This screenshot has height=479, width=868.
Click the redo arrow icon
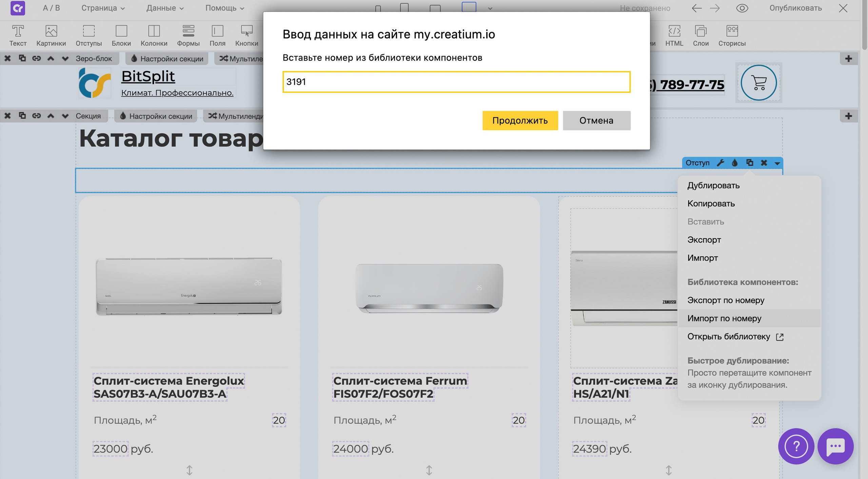pyautogui.click(x=715, y=8)
